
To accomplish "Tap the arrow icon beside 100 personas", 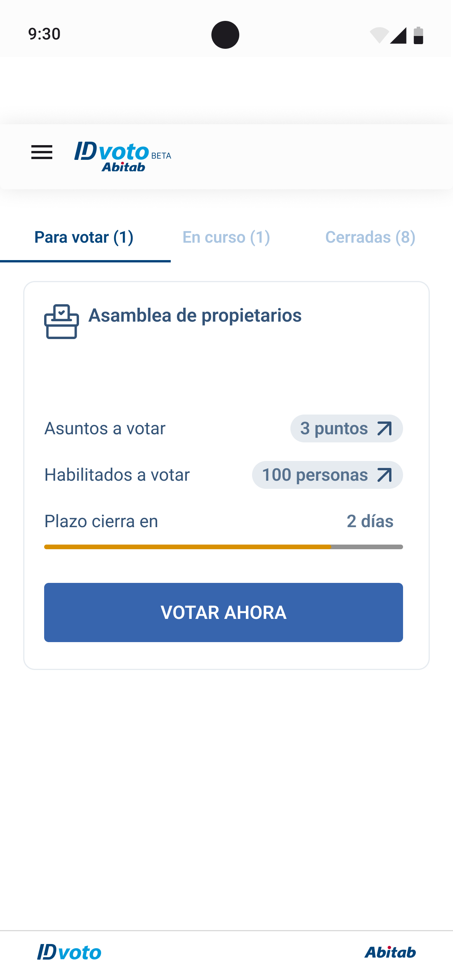I will pyautogui.click(x=384, y=475).
